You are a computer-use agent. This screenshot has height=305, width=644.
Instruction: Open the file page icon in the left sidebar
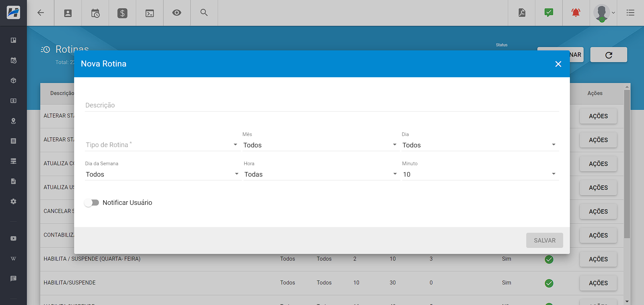(x=13, y=181)
